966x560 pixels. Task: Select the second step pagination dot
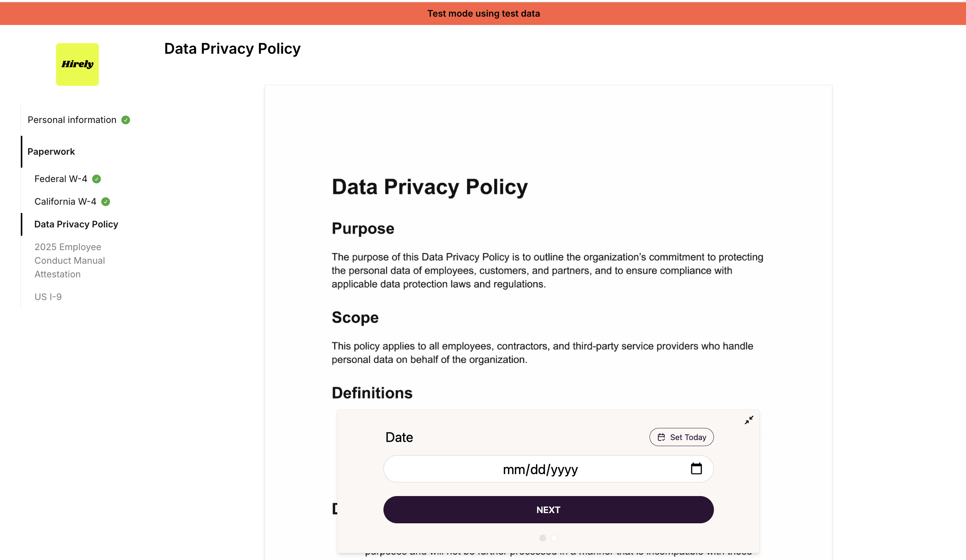[x=554, y=538]
